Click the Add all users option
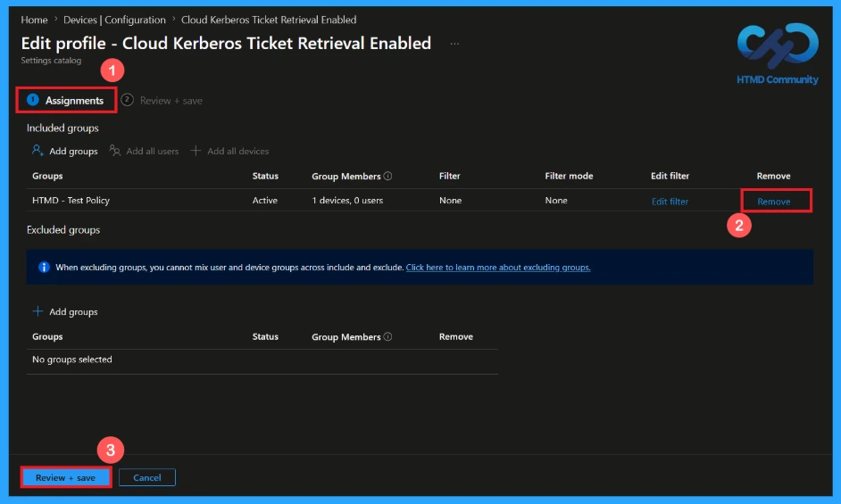 pos(144,152)
